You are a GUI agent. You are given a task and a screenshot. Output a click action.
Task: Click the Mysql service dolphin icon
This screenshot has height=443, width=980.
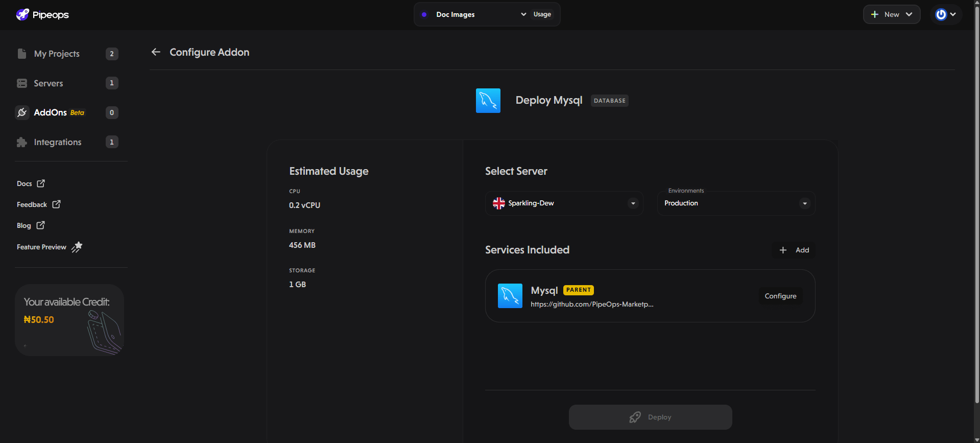click(x=510, y=296)
